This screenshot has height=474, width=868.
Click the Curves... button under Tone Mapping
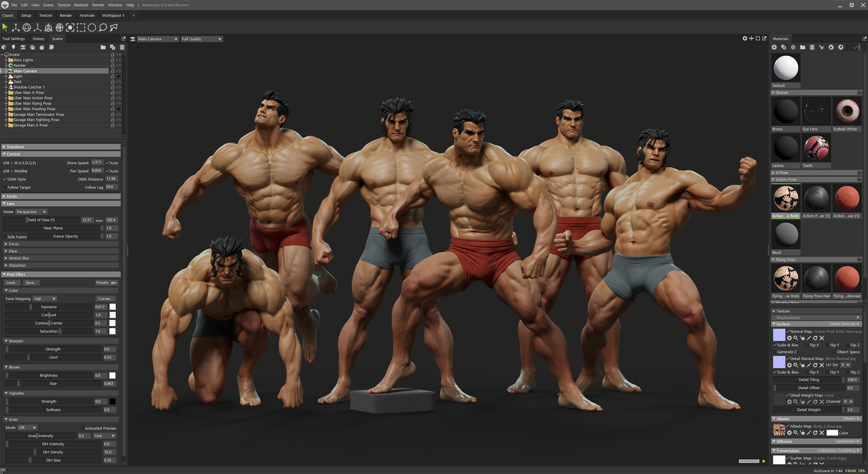point(106,298)
